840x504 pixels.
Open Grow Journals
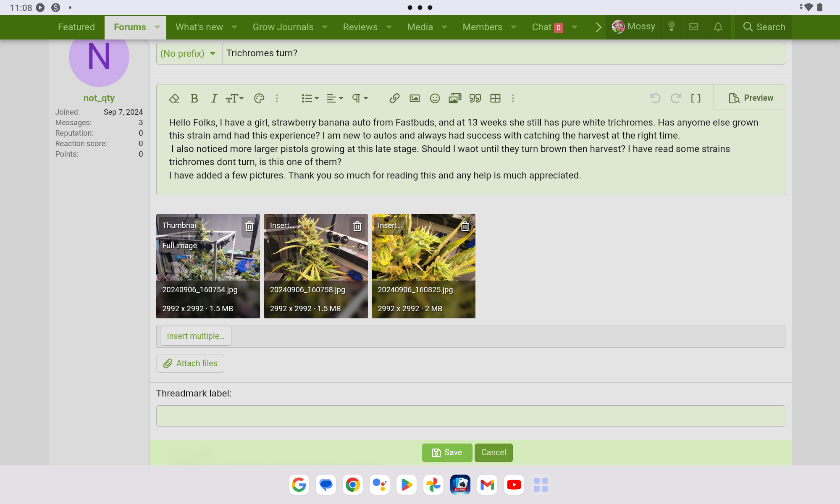283,27
